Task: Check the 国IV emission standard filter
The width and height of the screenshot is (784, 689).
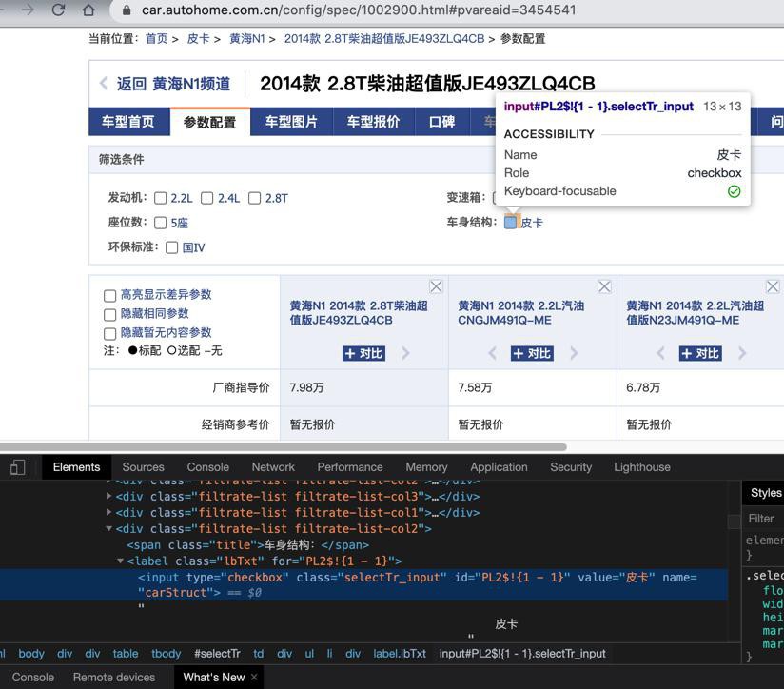Action: 171,247
